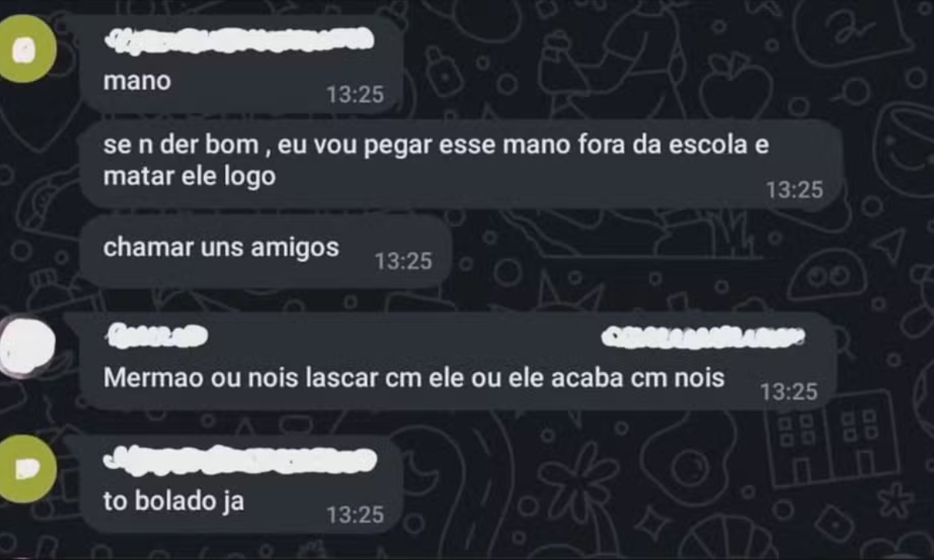Image resolution: width=934 pixels, height=560 pixels.
Task: Click the 13:25 timestamp on "mano" message
Action: [x=355, y=95]
